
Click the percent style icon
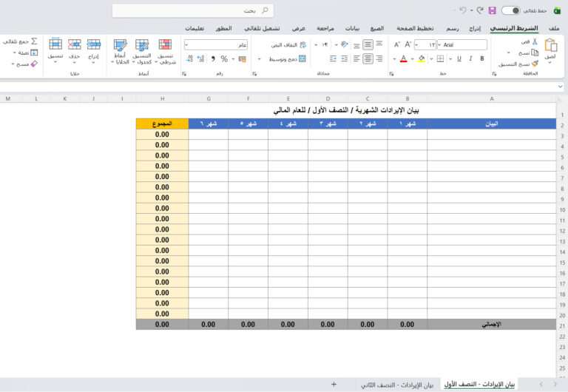[x=224, y=58]
